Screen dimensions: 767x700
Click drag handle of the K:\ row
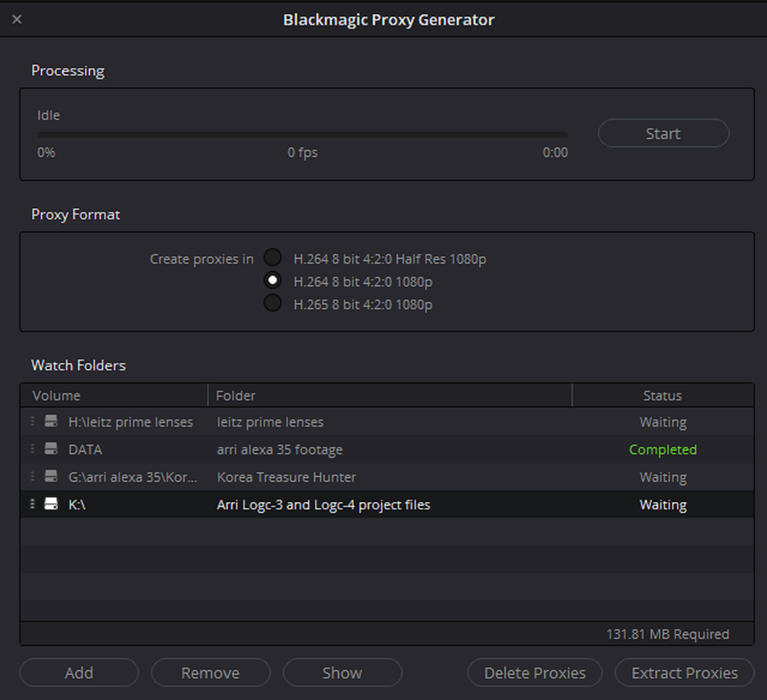click(x=32, y=505)
